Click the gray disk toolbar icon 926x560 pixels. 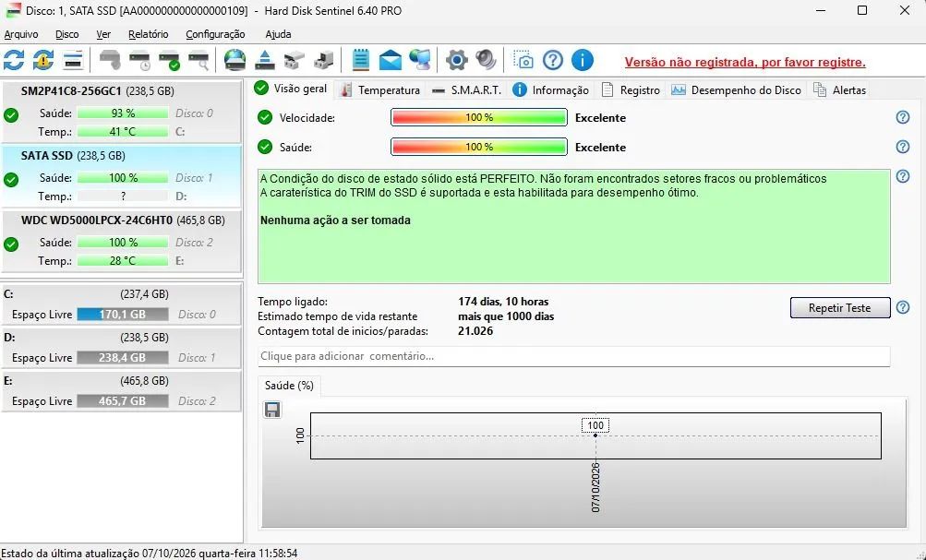pos(110,60)
